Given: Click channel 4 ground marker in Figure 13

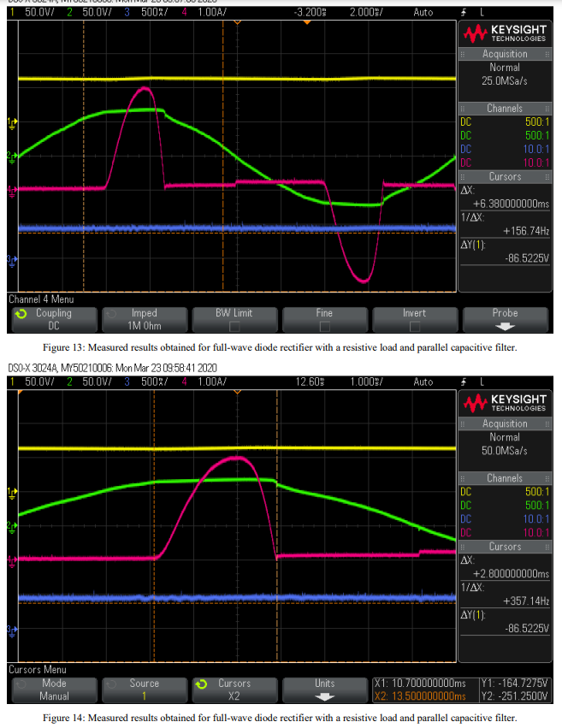Looking at the screenshot, I should [12, 191].
